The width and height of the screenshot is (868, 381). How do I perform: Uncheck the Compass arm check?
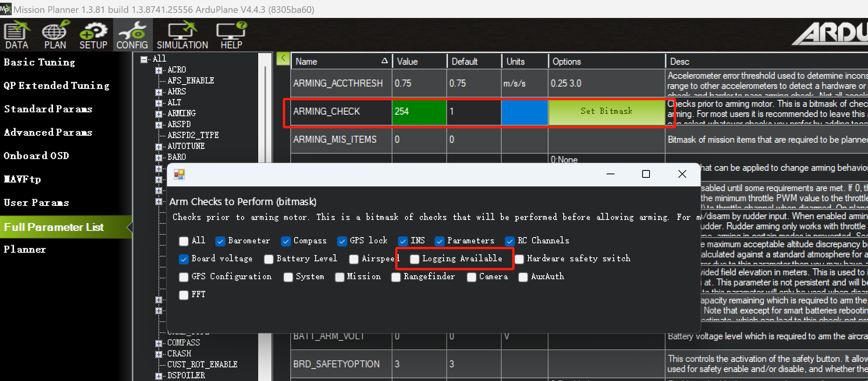click(x=286, y=241)
